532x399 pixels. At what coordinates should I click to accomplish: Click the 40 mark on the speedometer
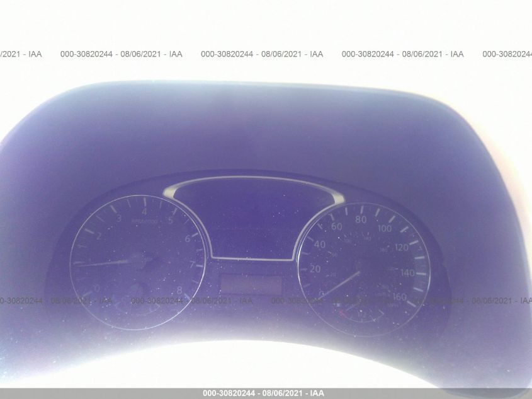point(320,244)
